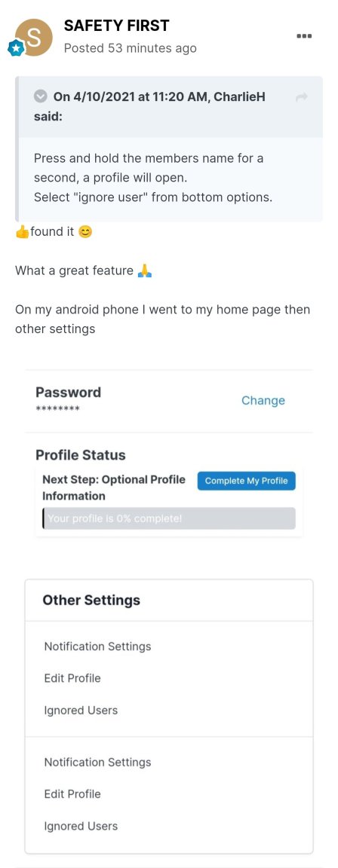The width and height of the screenshot is (338, 868).
Task: Jump to quoted post via arrow icon
Action: pyautogui.click(x=302, y=97)
